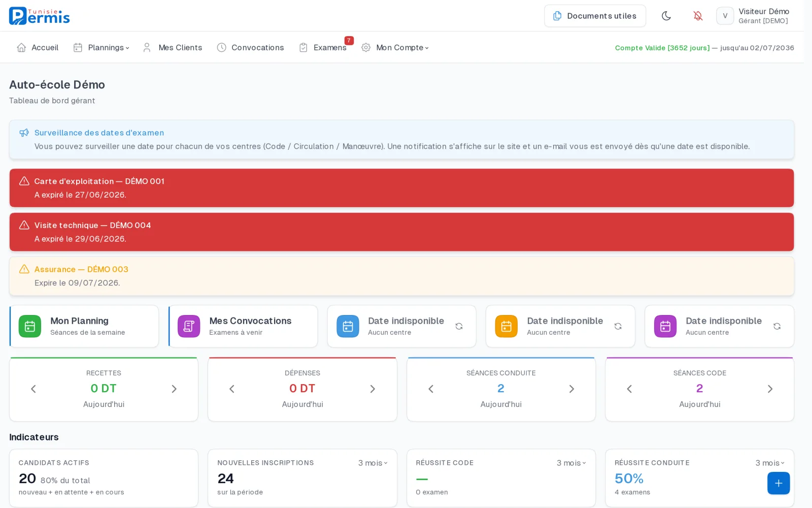Go to previous Séances Code period
Viewport: 812px width, 508px height.
(629, 389)
